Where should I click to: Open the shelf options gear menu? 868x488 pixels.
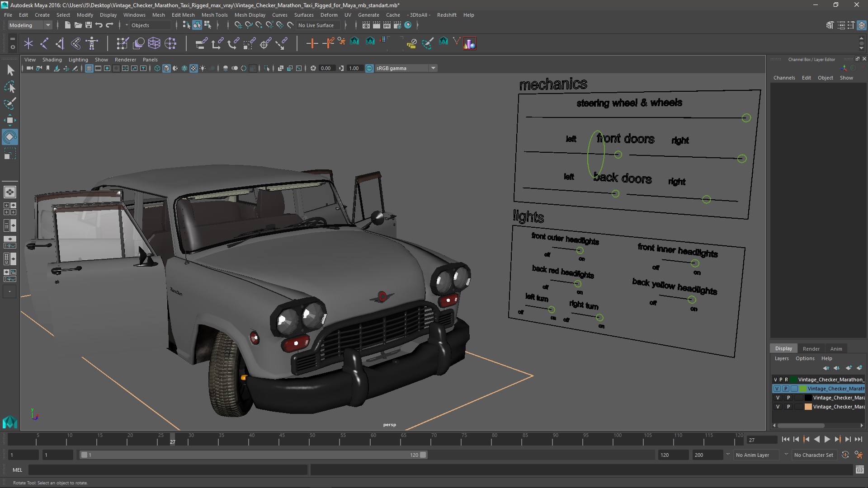12,47
